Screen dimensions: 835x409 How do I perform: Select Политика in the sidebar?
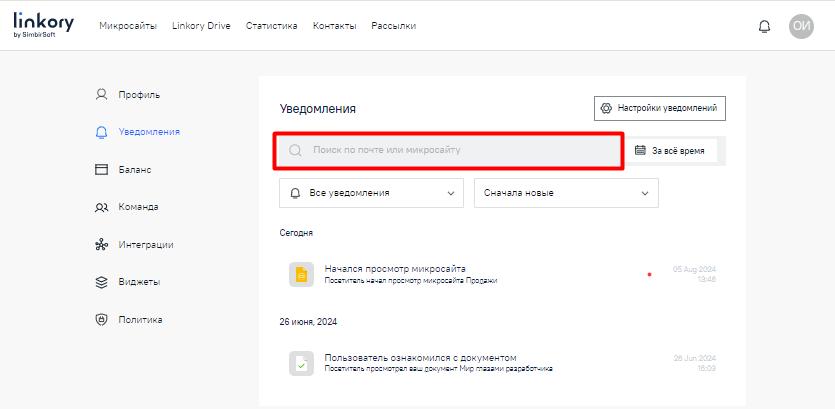(x=141, y=320)
